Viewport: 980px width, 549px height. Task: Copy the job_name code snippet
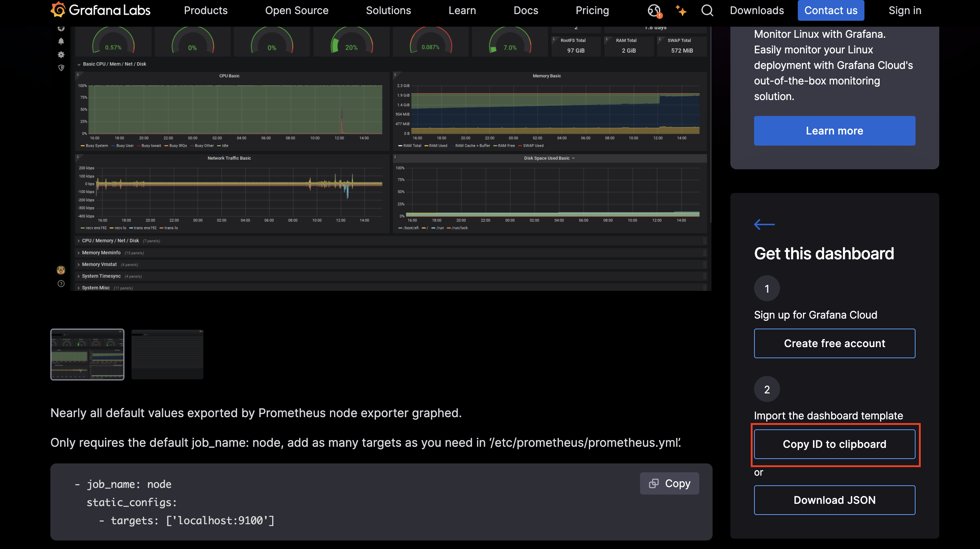coord(669,483)
